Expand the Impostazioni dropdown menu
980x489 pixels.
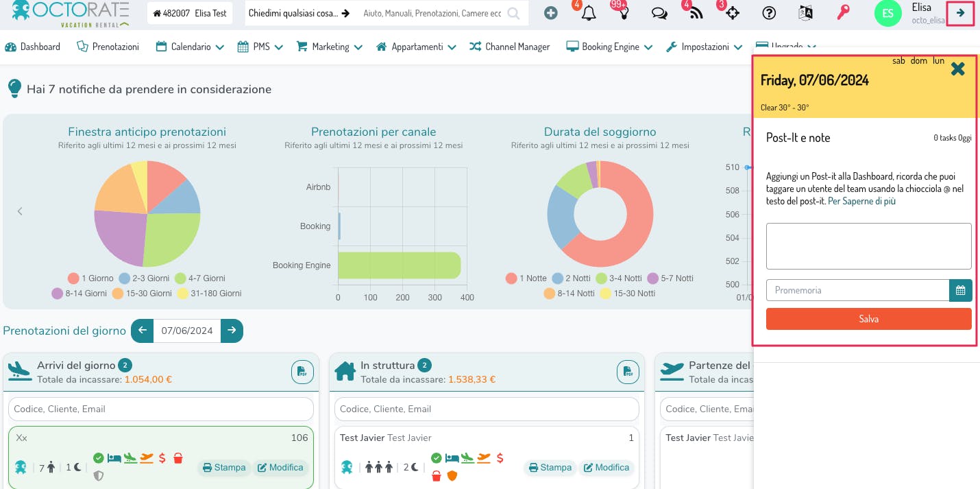704,47
